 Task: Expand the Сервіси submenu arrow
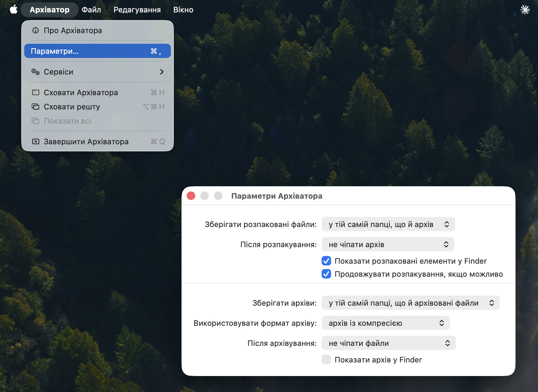tap(161, 72)
